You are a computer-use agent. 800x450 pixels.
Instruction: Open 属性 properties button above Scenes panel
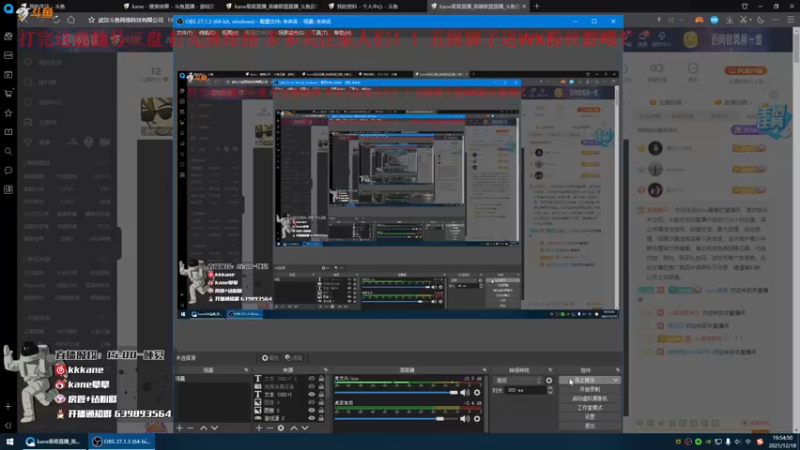click(x=270, y=358)
